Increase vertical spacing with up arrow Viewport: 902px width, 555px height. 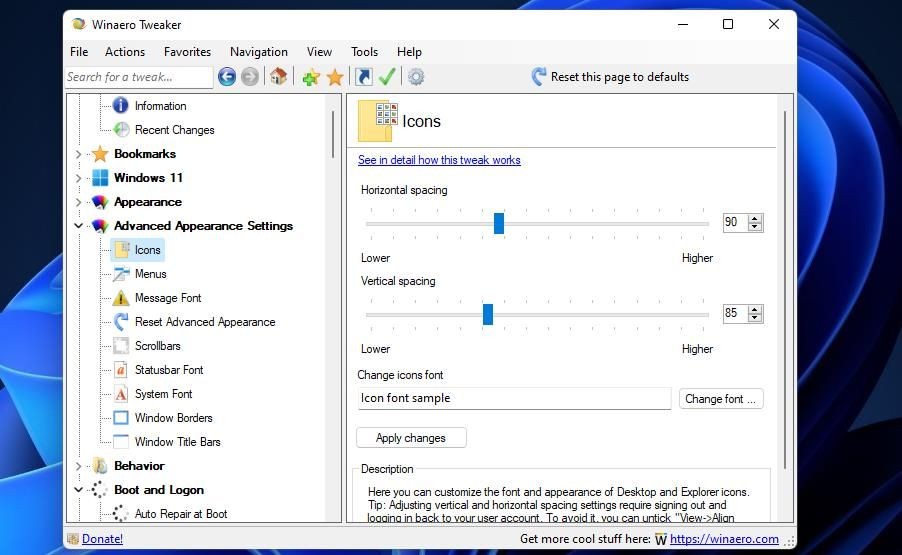coord(755,309)
